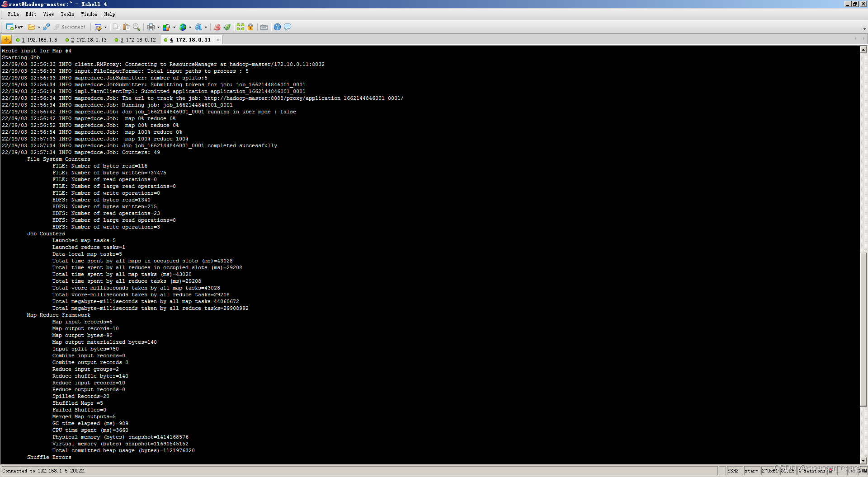Click the vertical scrollbar's up arrow
The width and height of the screenshot is (868, 477).
(x=863, y=50)
